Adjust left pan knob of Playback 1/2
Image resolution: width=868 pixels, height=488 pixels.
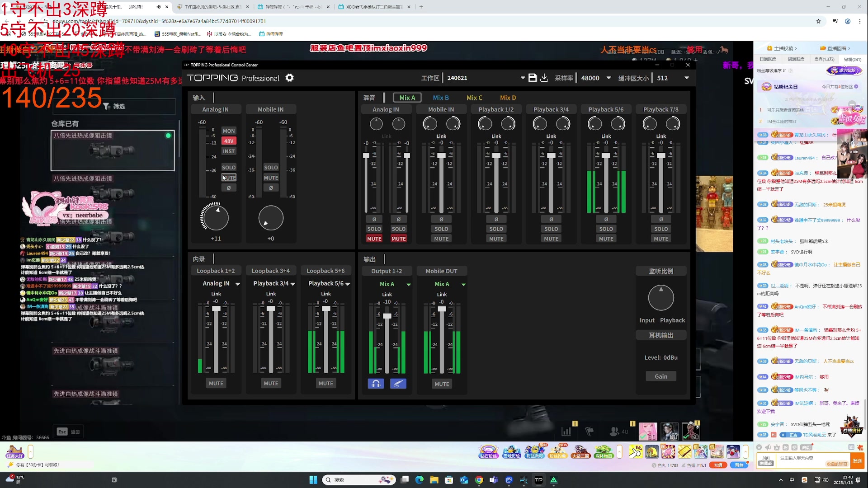[485, 123]
